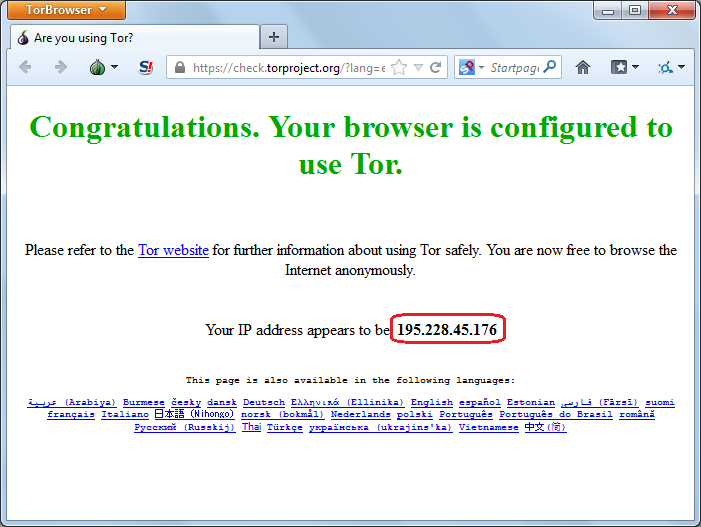The height and width of the screenshot is (527, 701).
Task: Switch language to română
Action: click(637, 414)
